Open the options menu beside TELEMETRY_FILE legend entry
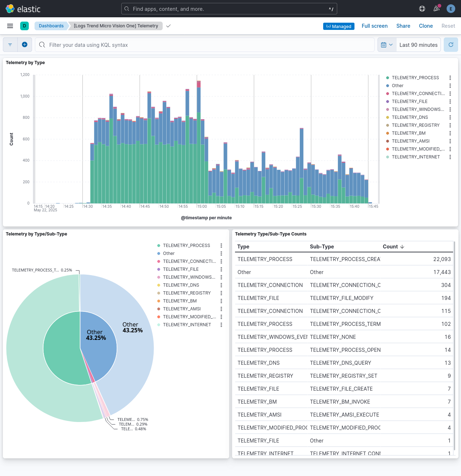The width and height of the screenshot is (461, 476). 450,101
